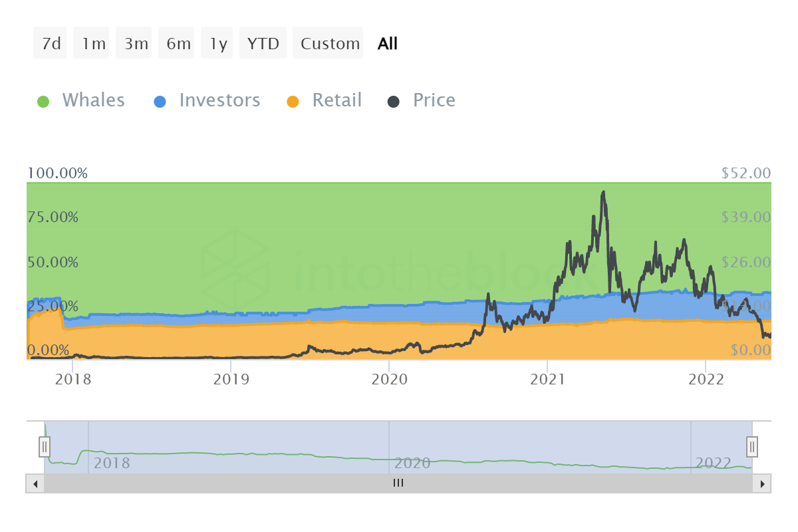This screenshot has height=532, width=798.
Task: Open the Custom date range
Action: pos(329,44)
